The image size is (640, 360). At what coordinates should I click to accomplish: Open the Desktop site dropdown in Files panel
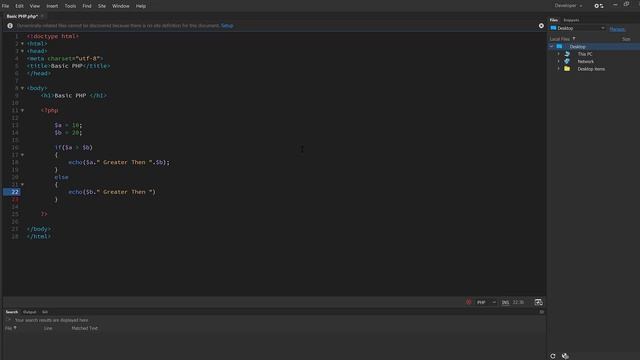point(577,28)
